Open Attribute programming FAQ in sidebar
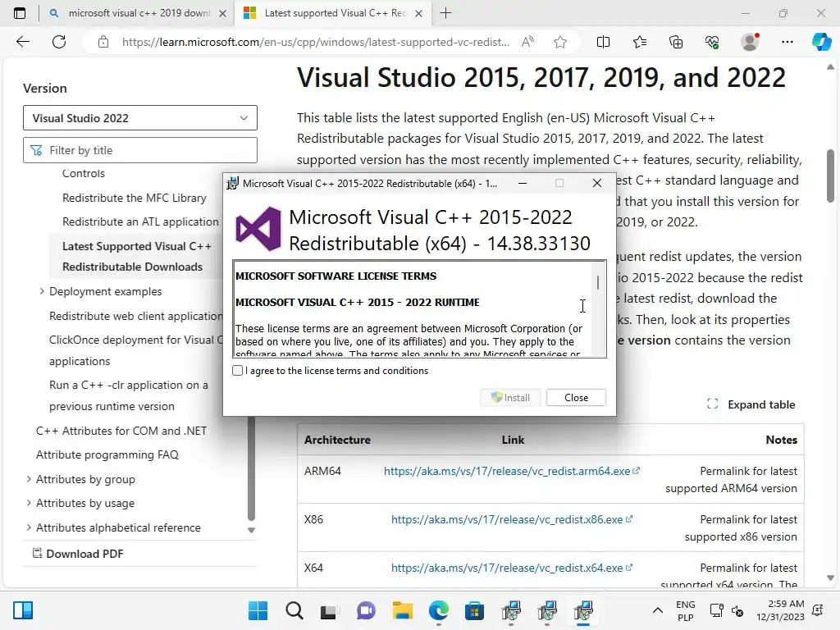 (x=107, y=454)
